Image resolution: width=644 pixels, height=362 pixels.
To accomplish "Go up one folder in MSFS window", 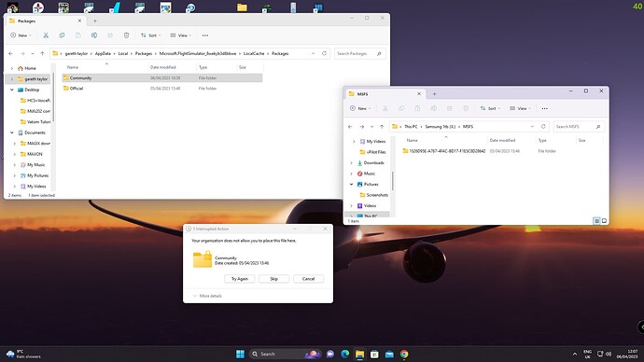I will [382, 126].
